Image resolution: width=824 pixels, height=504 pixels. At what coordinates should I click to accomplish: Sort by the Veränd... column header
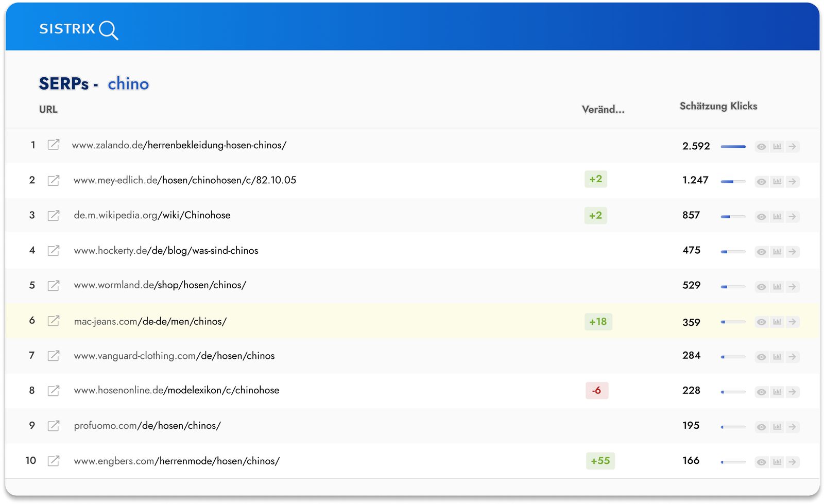pyautogui.click(x=603, y=109)
